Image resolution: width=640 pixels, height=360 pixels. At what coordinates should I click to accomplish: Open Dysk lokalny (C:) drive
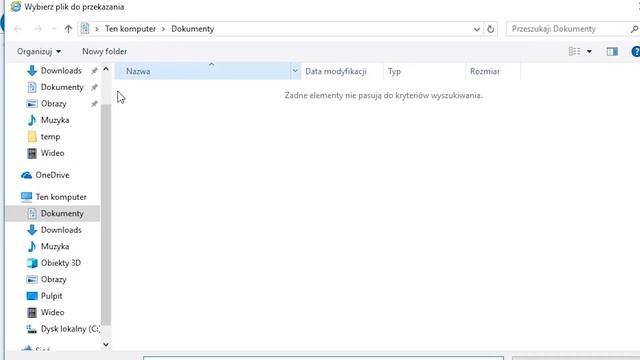tap(70, 329)
